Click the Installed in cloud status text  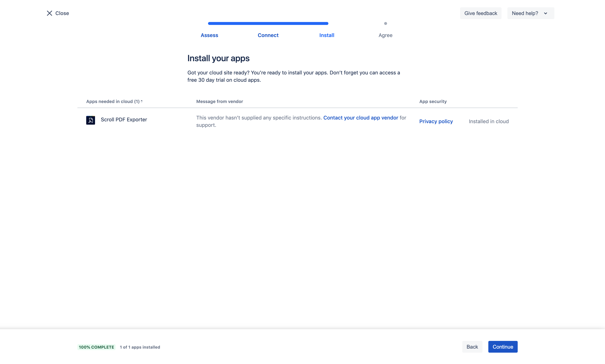[488, 121]
